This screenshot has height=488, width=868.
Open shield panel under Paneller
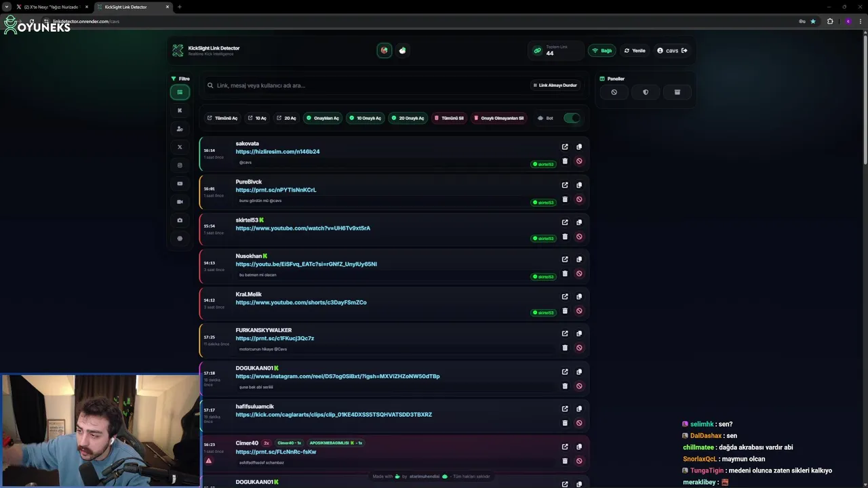(x=646, y=92)
